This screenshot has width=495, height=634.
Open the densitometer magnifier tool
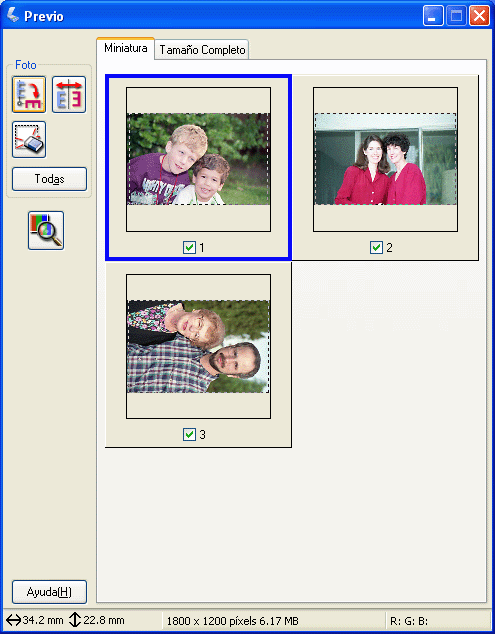tap(46, 230)
